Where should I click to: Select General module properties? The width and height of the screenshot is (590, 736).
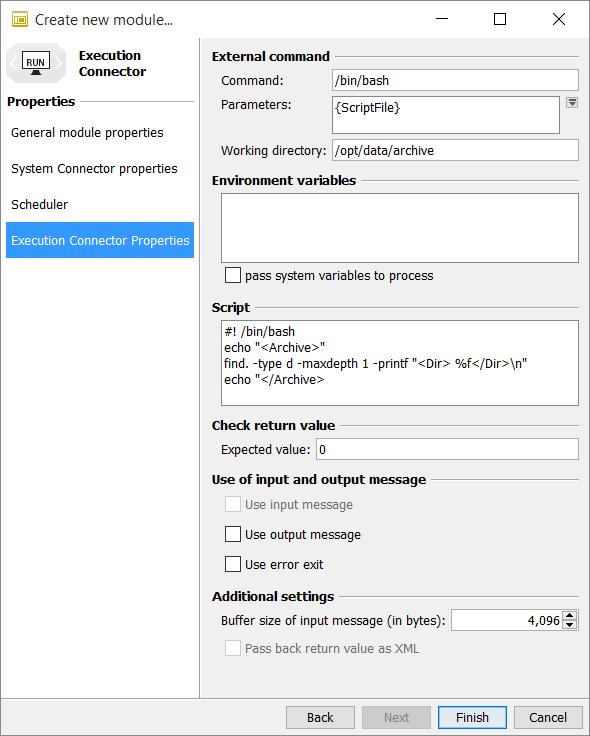[87, 133]
